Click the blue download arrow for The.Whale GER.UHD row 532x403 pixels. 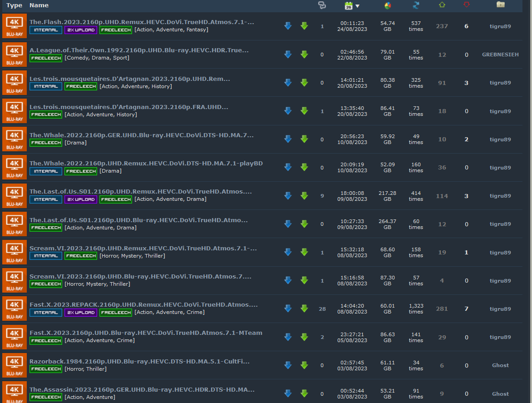tap(288, 139)
